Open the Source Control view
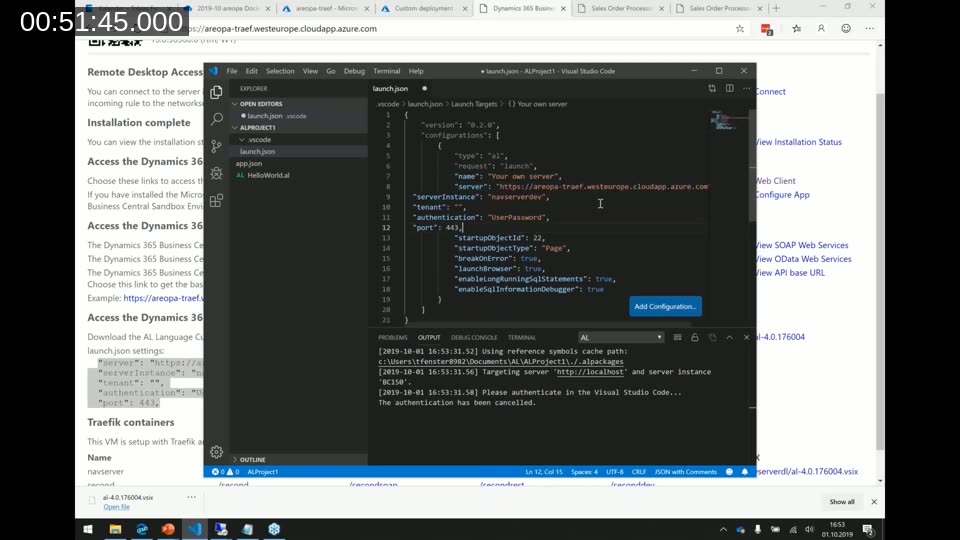Screen dimensions: 960x540 [216, 146]
